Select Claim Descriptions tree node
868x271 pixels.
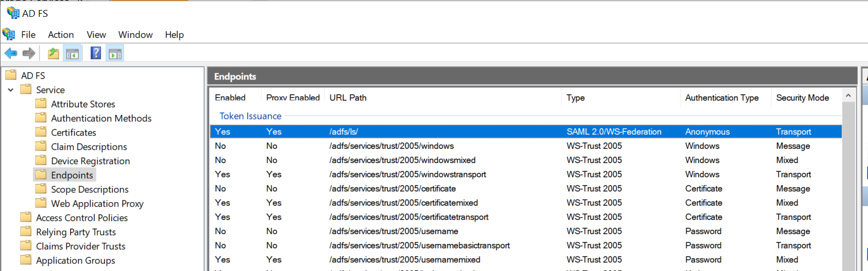[x=89, y=147]
